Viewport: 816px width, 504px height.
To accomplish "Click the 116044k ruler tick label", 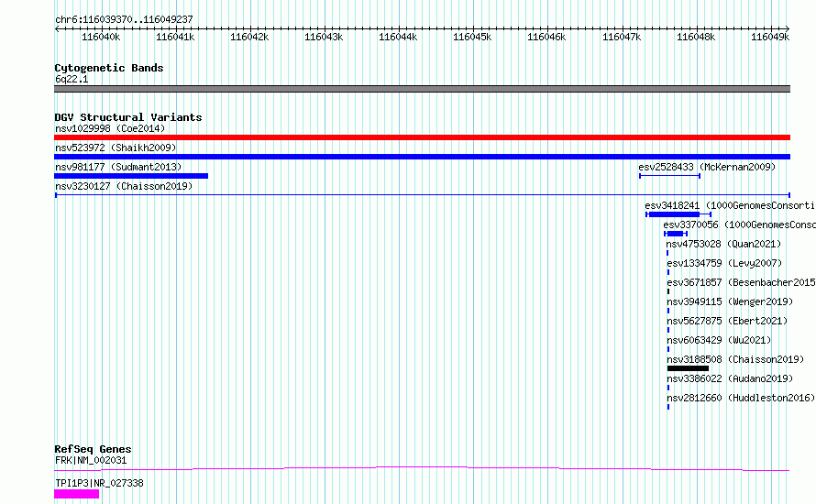I will point(398,37).
